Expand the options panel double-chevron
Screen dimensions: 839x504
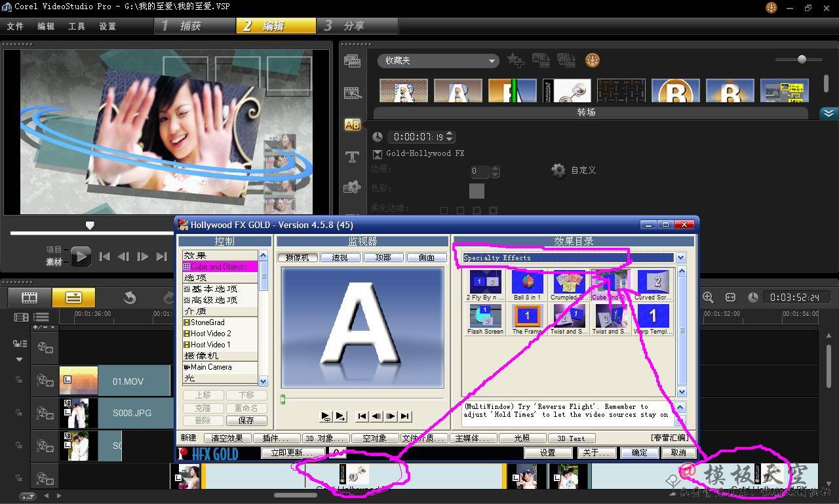(829, 113)
